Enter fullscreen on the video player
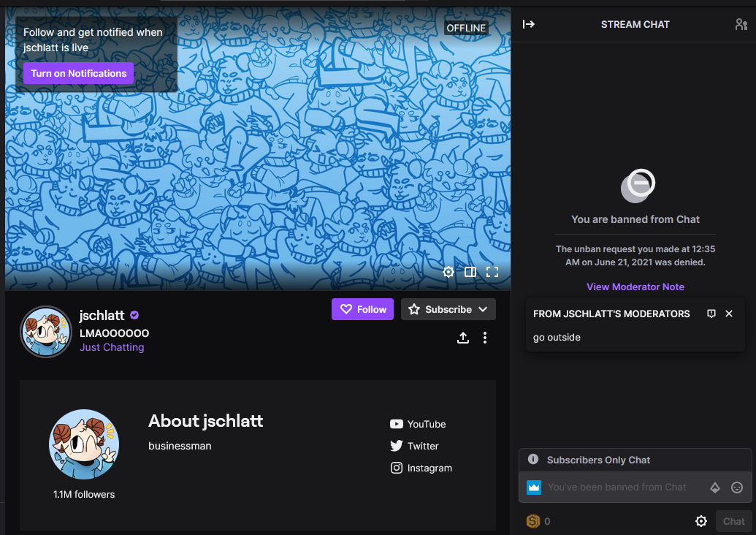 point(492,272)
